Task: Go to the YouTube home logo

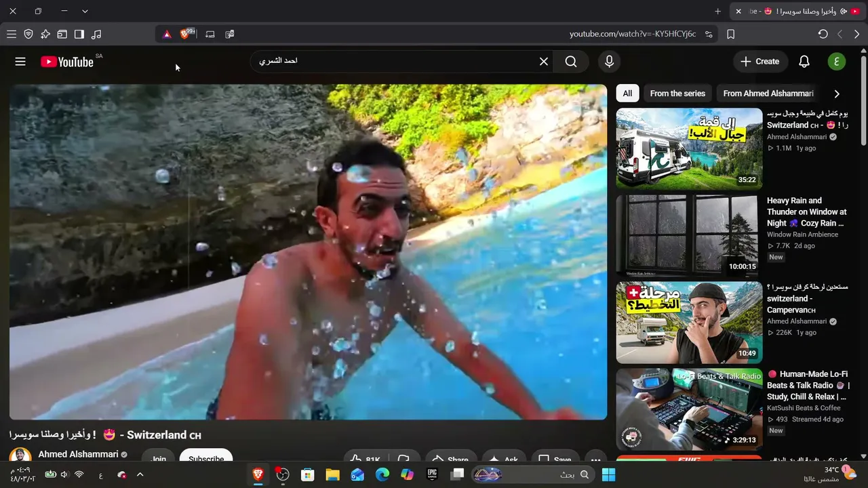Action: pyautogui.click(x=66, y=62)
